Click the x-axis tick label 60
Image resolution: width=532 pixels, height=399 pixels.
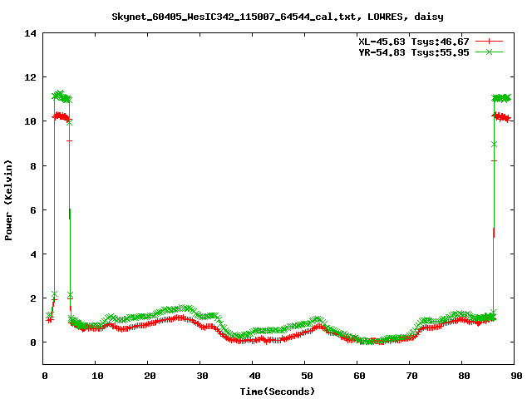pyautogui.click(x=359, y=376)
